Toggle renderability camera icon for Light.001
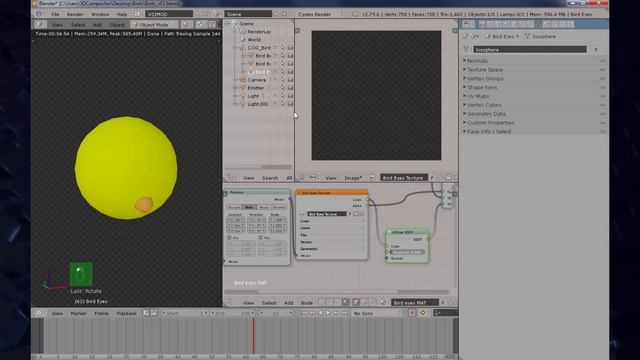640x360 pixels. tap(290, 104)
